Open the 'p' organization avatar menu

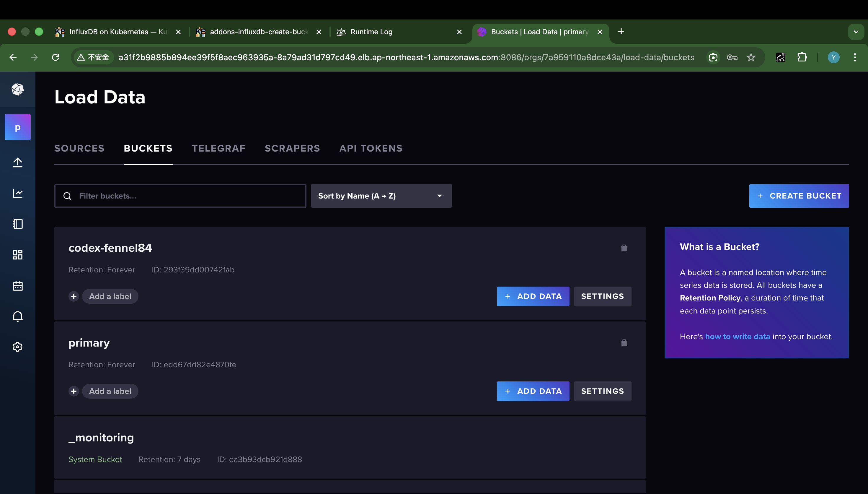click(x=18, y=127)
